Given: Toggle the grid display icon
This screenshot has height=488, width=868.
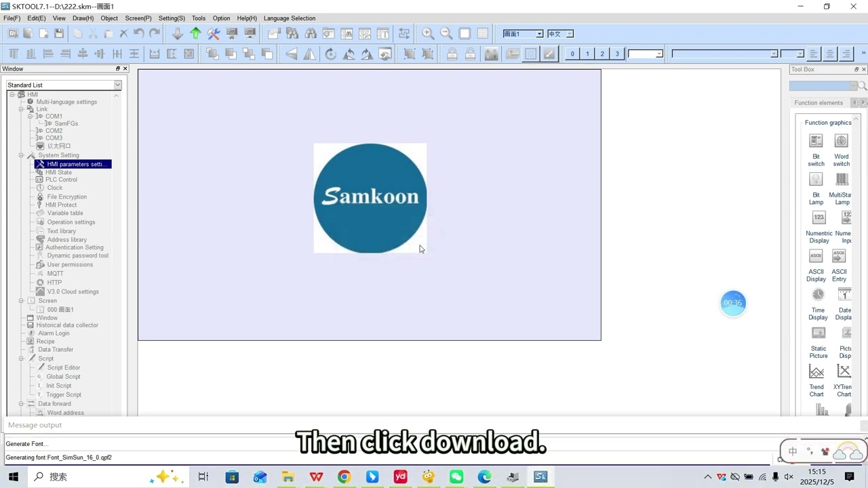Looking at the screenshot, I should [x=482, y=33].
